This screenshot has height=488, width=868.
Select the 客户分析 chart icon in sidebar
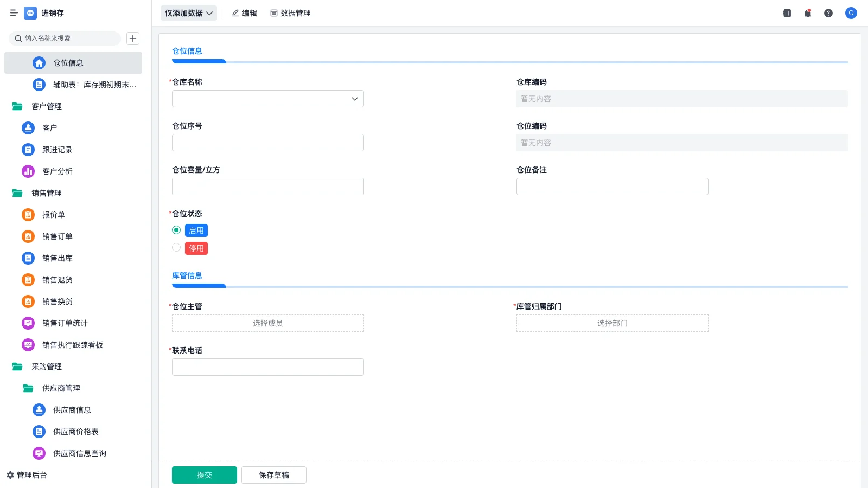28,171
